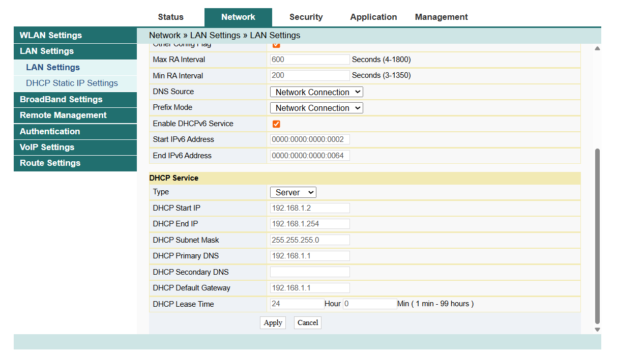Switch to the Status tab
The width and height of the screenshot is (644, 352).
pos(170,17)
